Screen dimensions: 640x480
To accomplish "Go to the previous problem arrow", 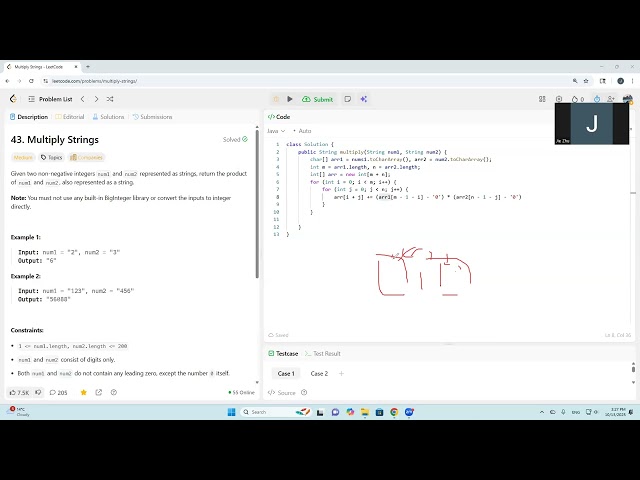I will pos(83,99).
